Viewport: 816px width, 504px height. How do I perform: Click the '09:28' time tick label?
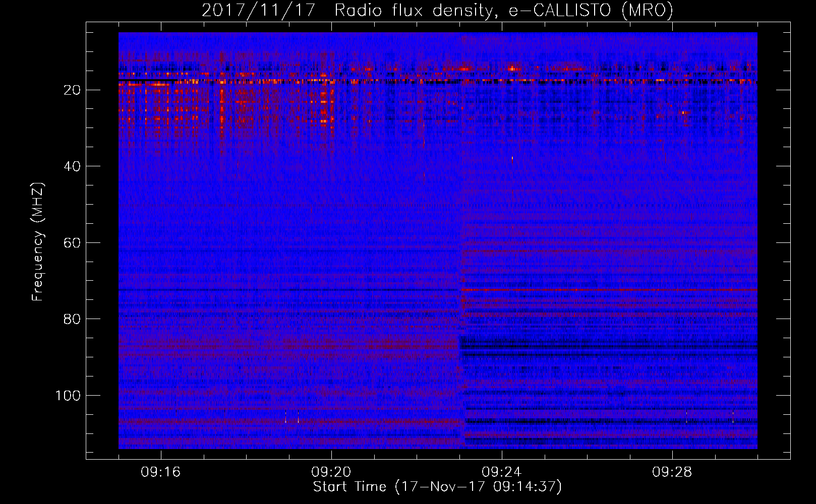(x=672, y=472)
